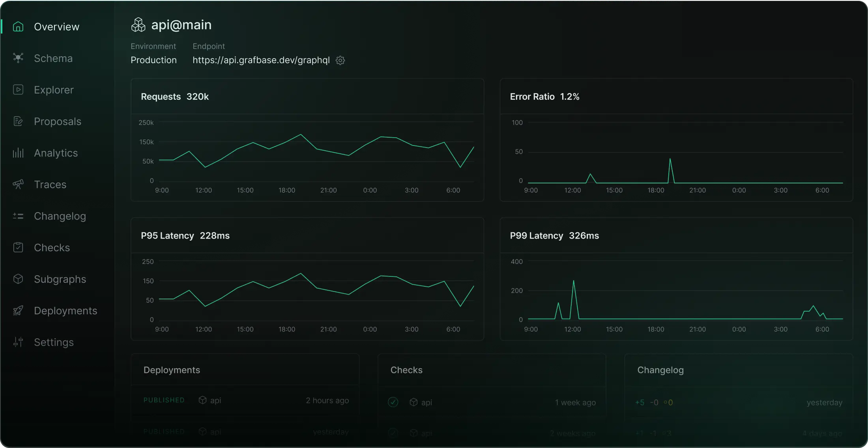Open Checks via the clipboard icon

coord(18,247)
